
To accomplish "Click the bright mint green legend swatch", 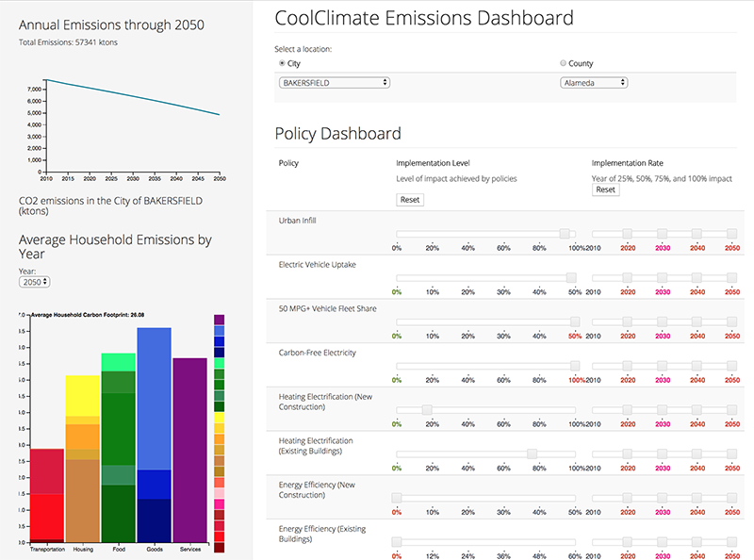I will (220, 363).
